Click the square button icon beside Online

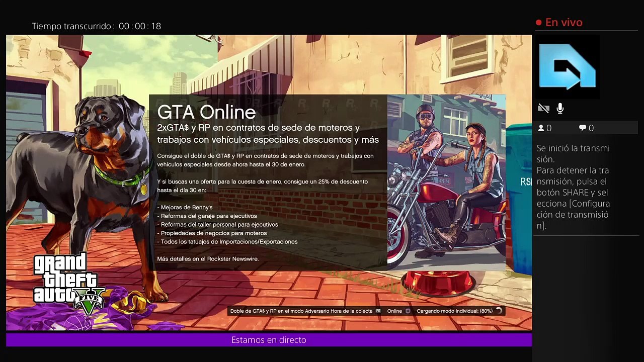(x=408, y=311)
